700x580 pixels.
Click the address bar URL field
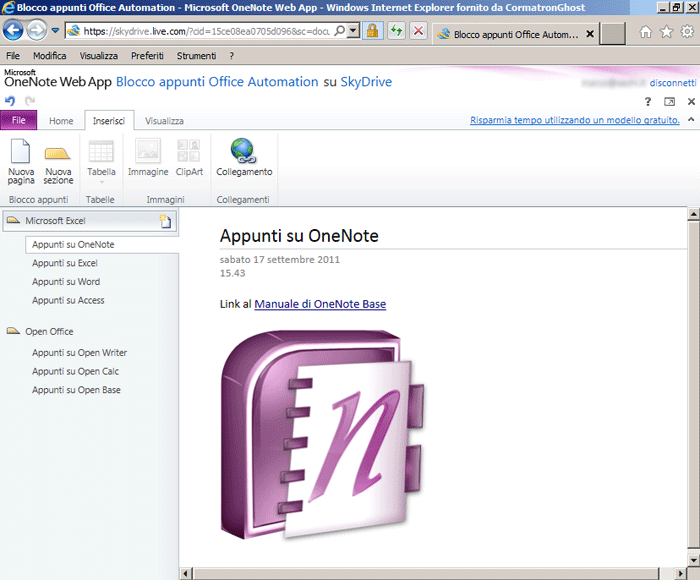206,31
